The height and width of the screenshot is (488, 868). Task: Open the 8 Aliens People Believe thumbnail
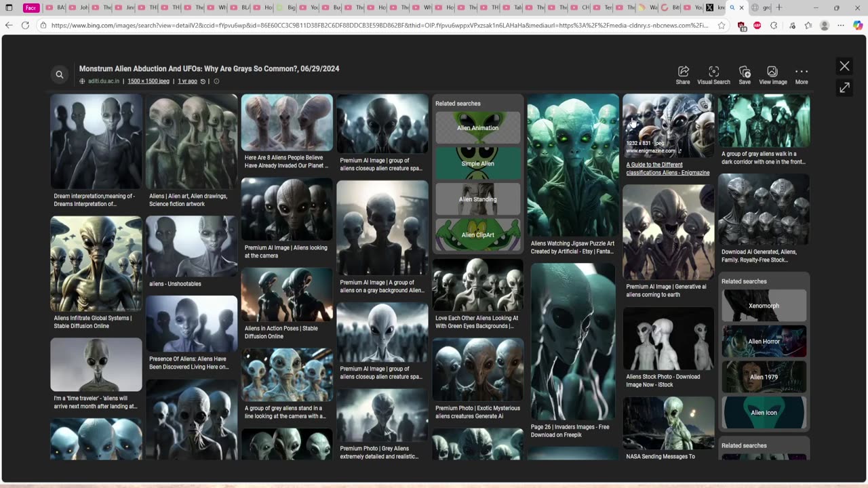(287, 123)
